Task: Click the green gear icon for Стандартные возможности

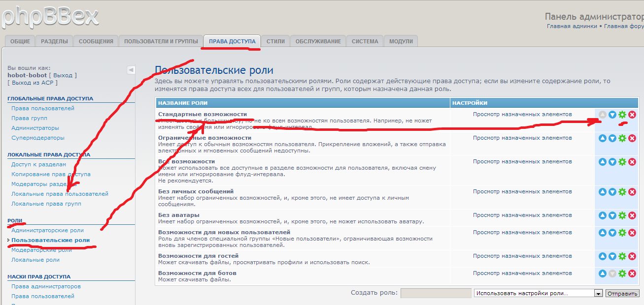Action: coord(622,115)
